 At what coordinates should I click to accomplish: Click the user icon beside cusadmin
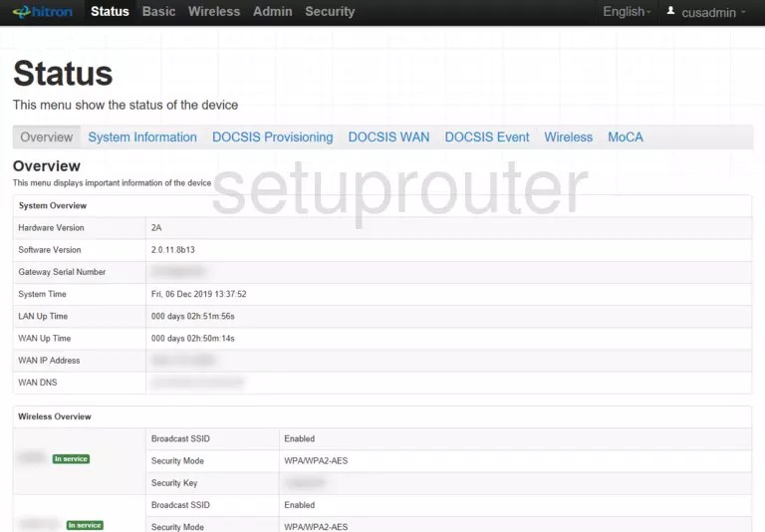point(670,11)
